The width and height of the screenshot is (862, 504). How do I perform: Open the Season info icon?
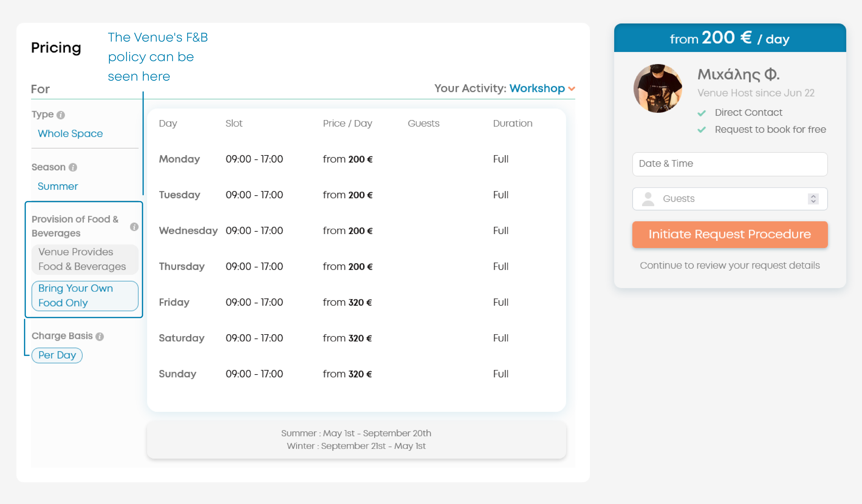(73, 167)
